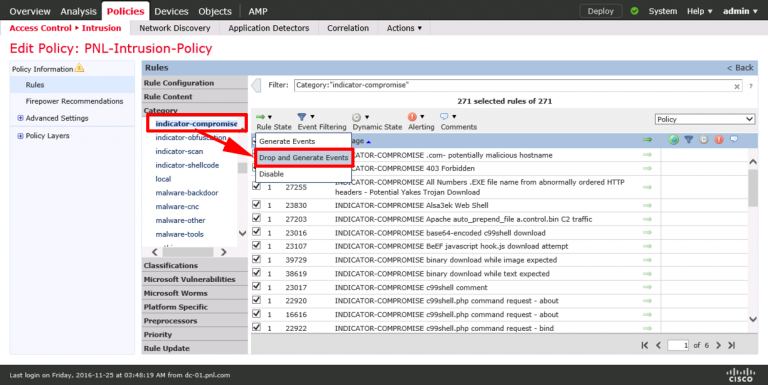Toggle checkbox for rule 23017

coord(256,286)
